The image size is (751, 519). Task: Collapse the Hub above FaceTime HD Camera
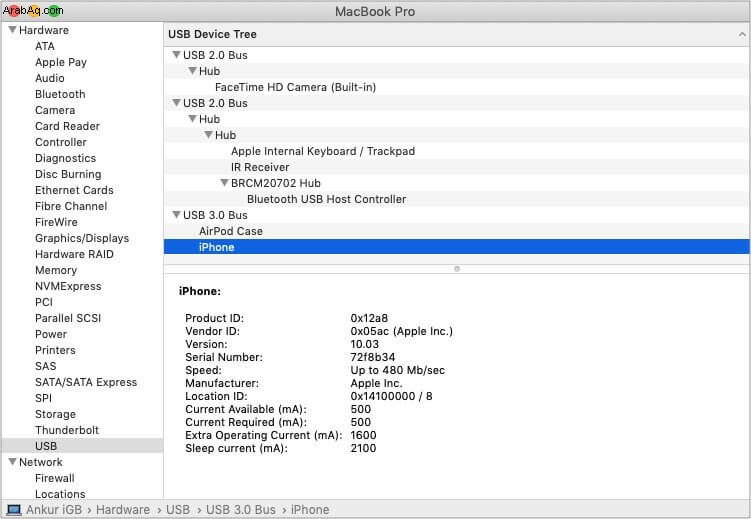tap(193, 71)
